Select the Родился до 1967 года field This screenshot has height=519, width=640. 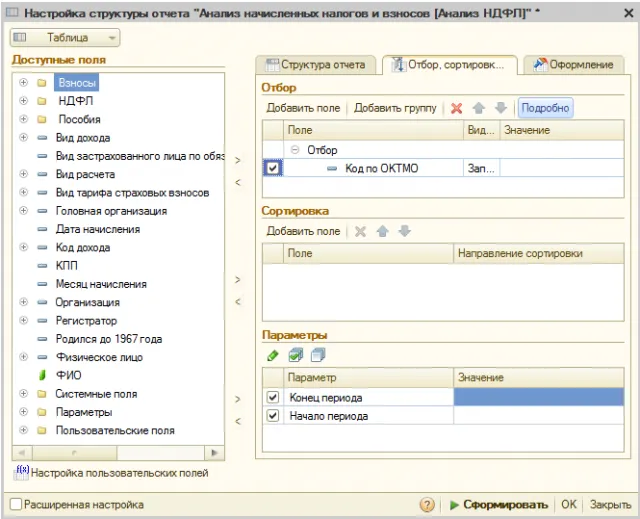[x=109, y=339]
